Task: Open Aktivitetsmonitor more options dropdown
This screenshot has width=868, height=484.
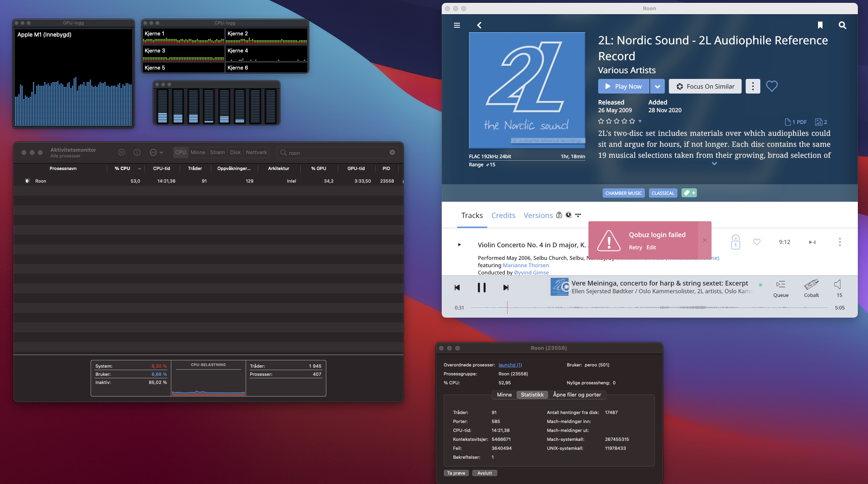Action: 156,152
